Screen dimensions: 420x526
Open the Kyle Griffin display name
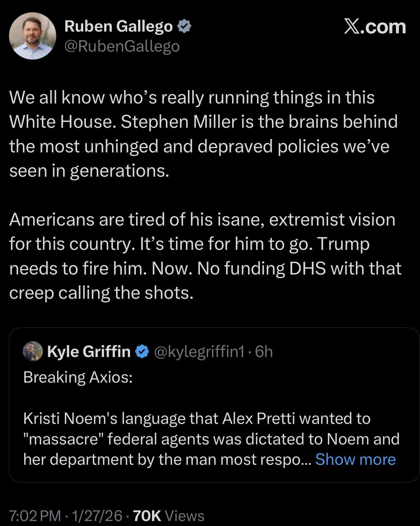click(89, 351)
